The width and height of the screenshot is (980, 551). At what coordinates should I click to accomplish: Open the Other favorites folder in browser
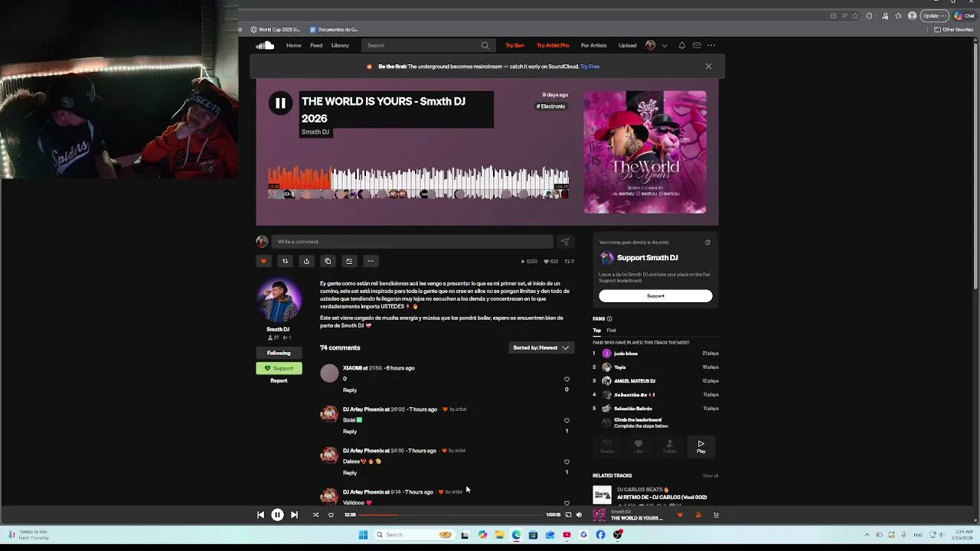point(954,30)
